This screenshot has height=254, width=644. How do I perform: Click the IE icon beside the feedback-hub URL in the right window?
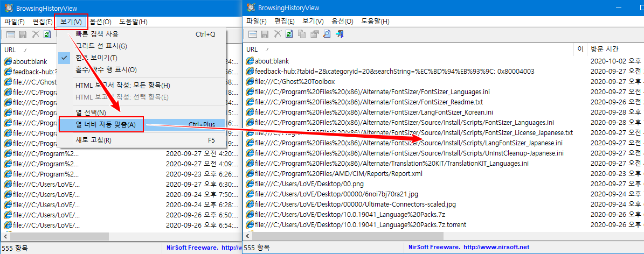click(250, 72)
